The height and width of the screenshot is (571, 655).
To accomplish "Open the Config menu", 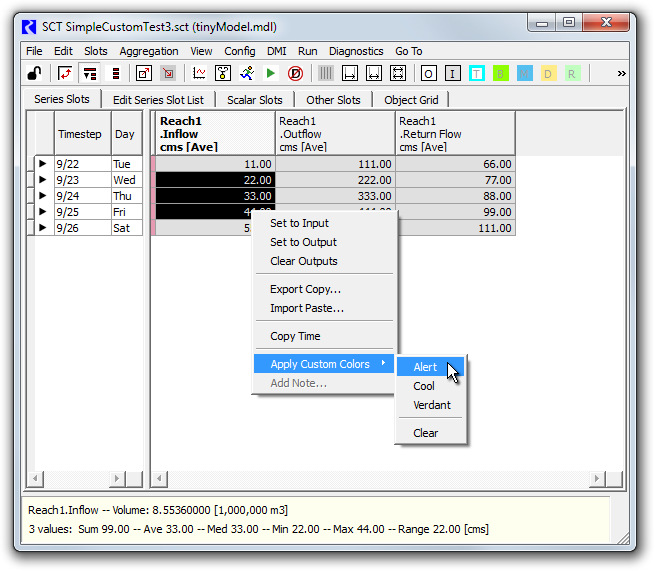I will pyautogui.click(x=240, y=51).
